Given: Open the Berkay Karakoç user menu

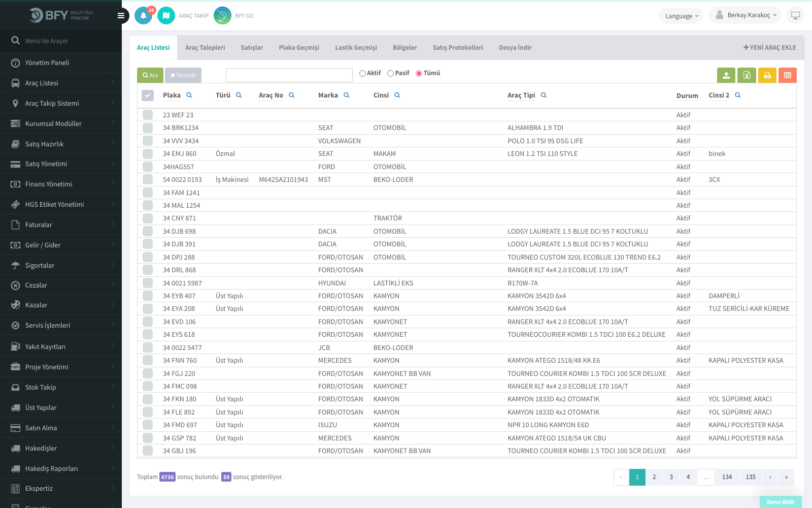Looking at the screenshot, I should (x=745, y=15).
